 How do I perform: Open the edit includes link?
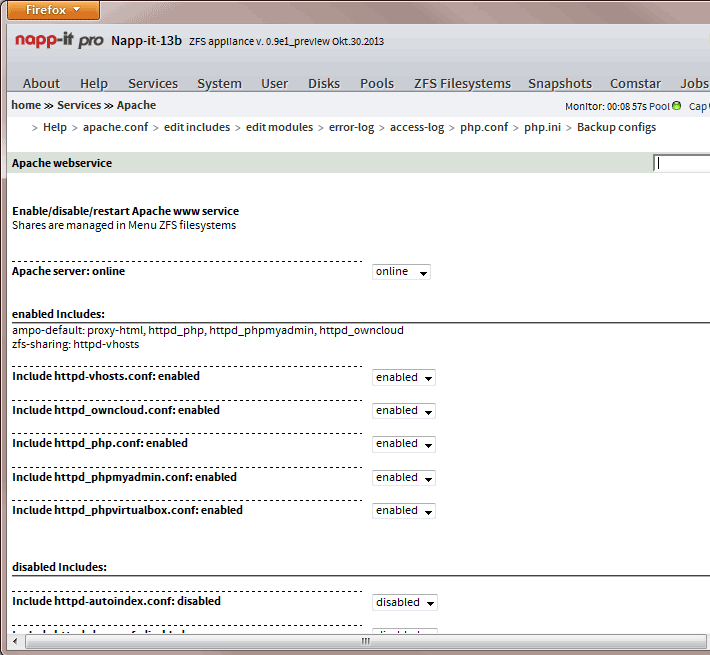pyautogui.click(x=197, y=127)
